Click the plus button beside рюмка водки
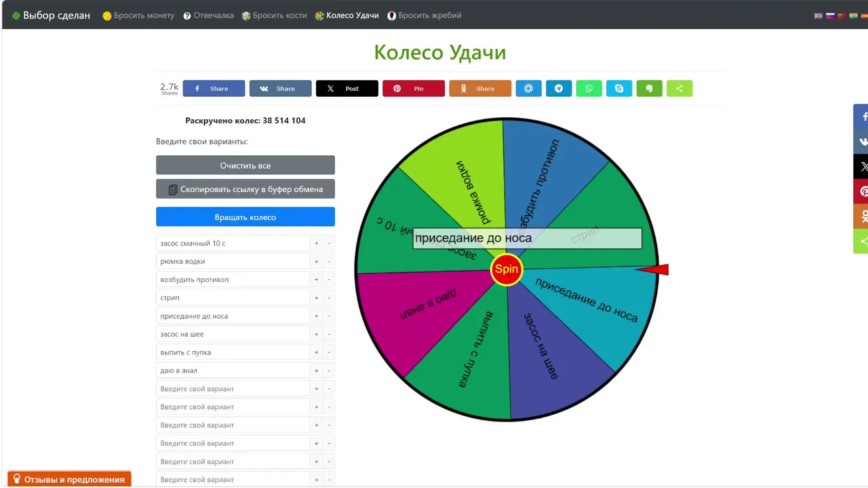The height and width of the screenshot is (488, 868). tap(316, 262)
